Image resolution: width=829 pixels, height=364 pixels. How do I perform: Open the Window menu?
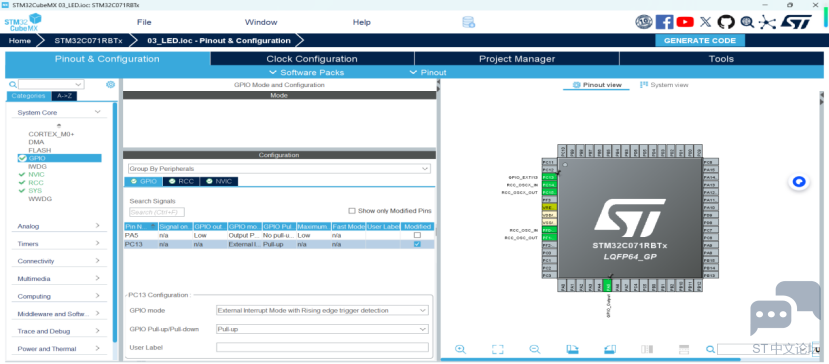click(x=261, y=22)
